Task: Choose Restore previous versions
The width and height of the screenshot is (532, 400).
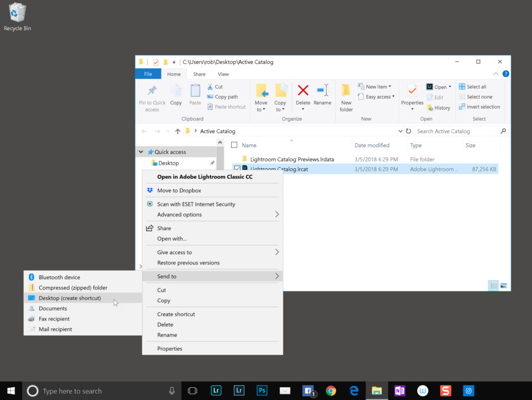Action: (x=212, y=263)
